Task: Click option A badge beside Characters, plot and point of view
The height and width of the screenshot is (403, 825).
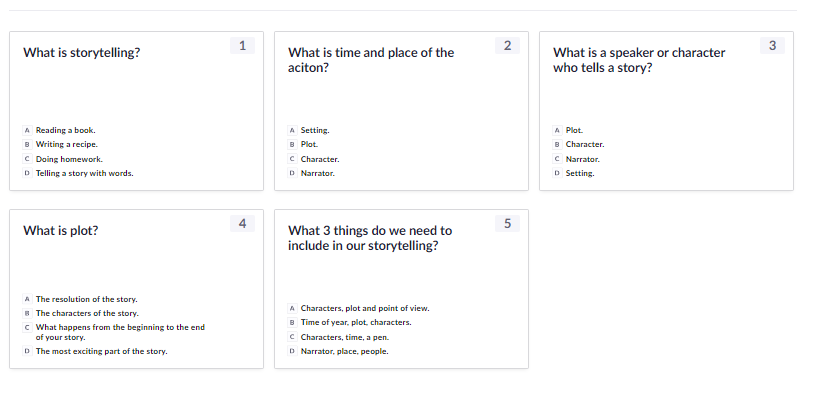Action: 293,308
